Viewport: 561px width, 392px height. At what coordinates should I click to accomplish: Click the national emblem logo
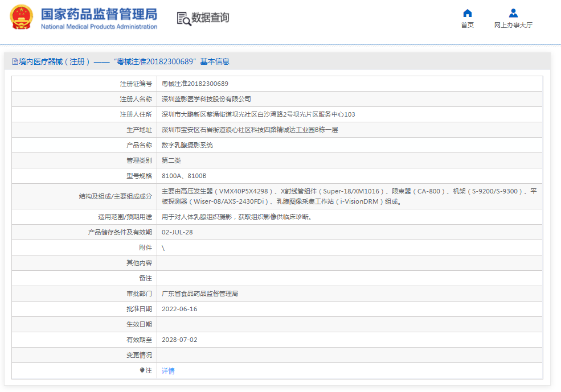tap(21, 18)
